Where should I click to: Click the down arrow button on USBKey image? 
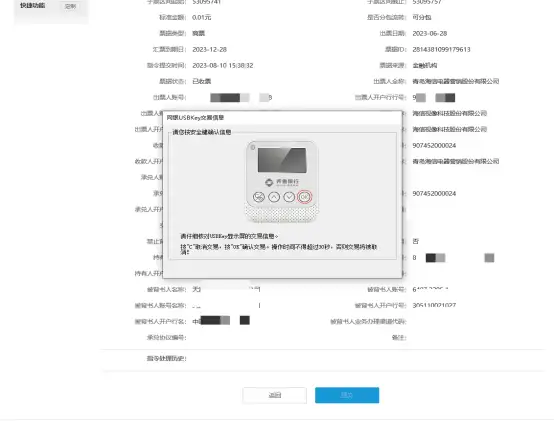click(x=289, y=197)
